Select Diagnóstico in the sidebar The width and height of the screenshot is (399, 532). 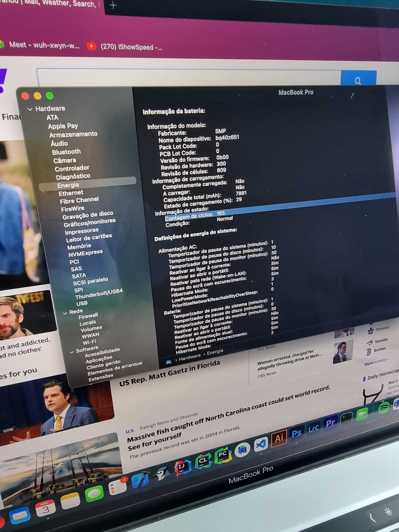click(73, 176)
